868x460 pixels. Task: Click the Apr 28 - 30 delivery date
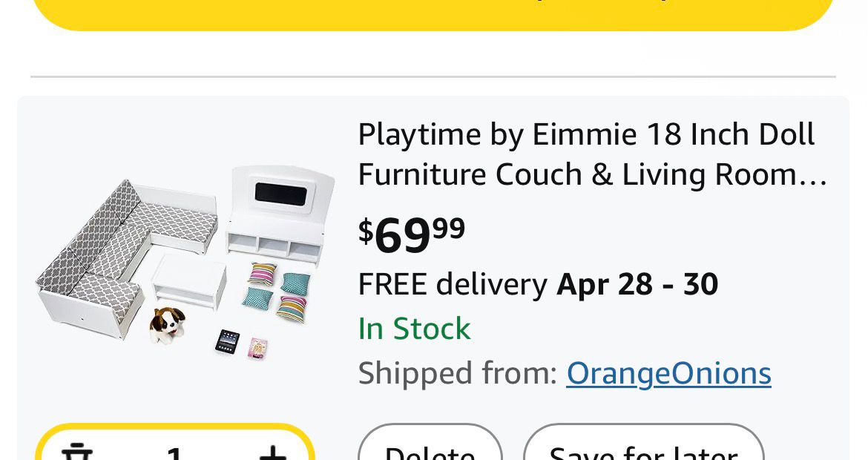tap(637, 284)
